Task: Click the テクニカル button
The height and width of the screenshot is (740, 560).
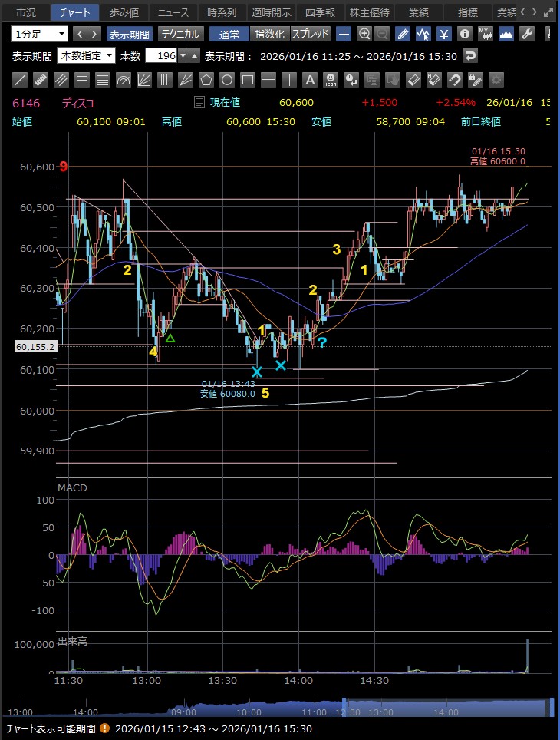Action: click(180, 34)
